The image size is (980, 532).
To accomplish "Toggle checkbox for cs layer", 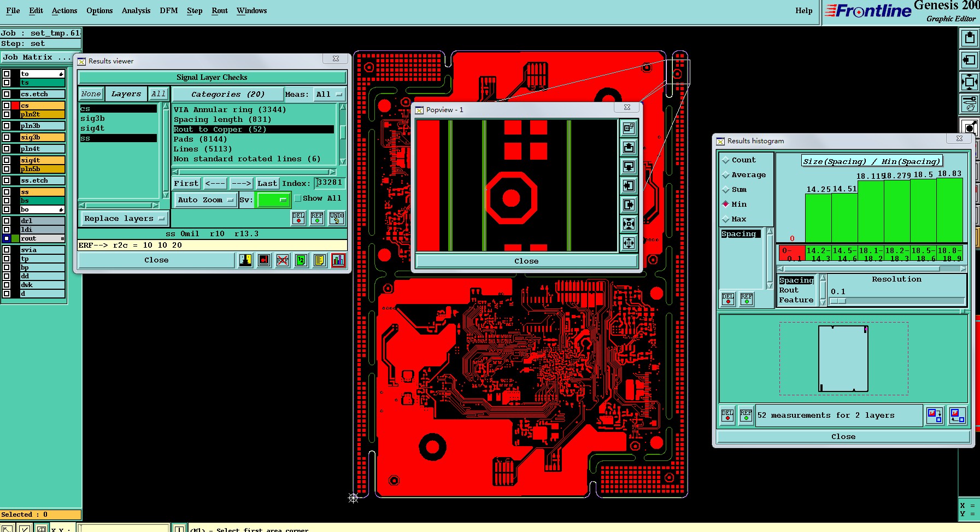I will point(7,106).
